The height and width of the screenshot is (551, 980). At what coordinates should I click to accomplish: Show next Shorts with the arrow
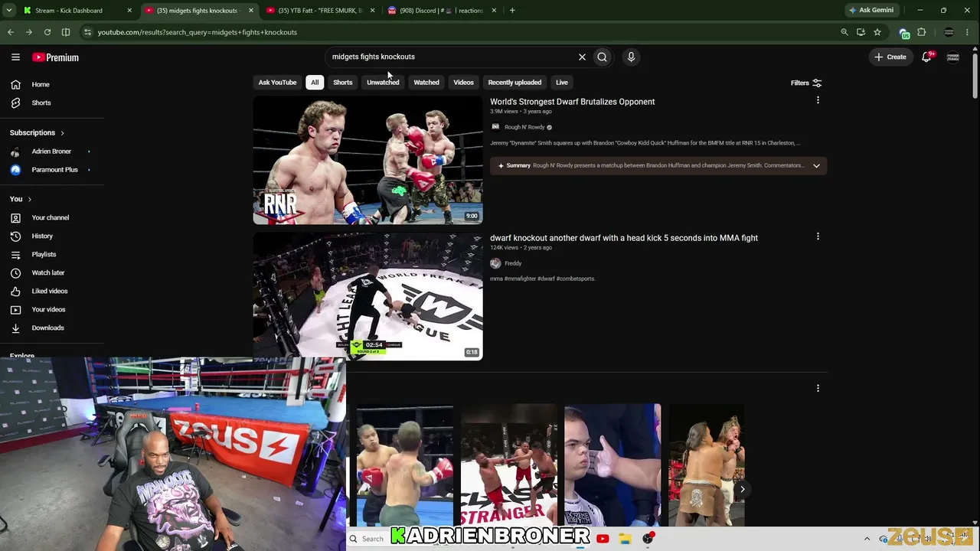point(742,489)
